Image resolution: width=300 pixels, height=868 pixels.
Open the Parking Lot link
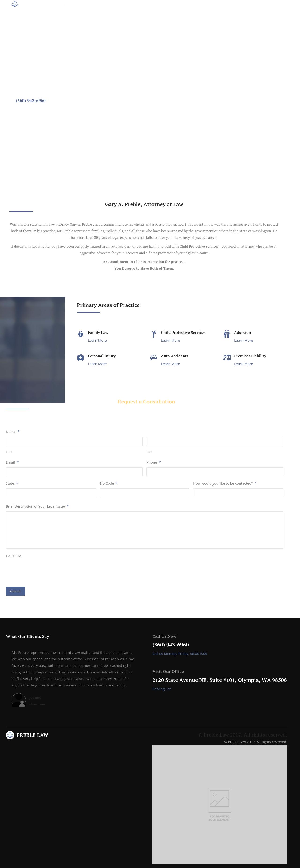pyautogui.click(x=161, y=689)
